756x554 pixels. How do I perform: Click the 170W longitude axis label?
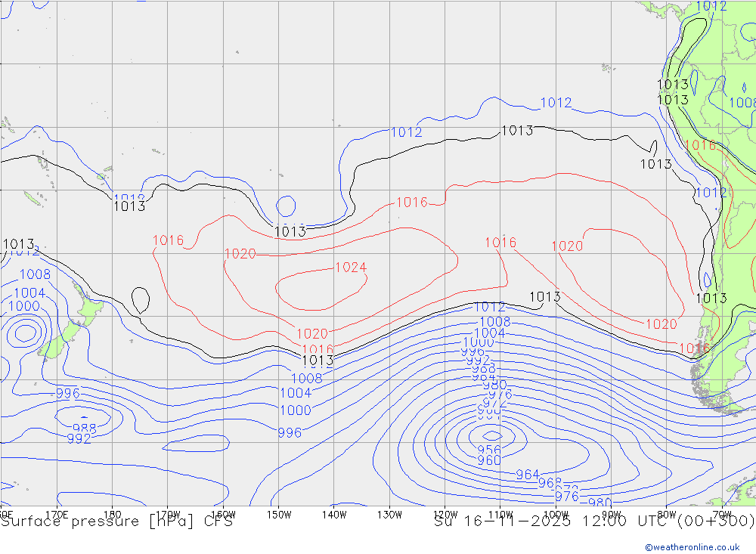168,515
